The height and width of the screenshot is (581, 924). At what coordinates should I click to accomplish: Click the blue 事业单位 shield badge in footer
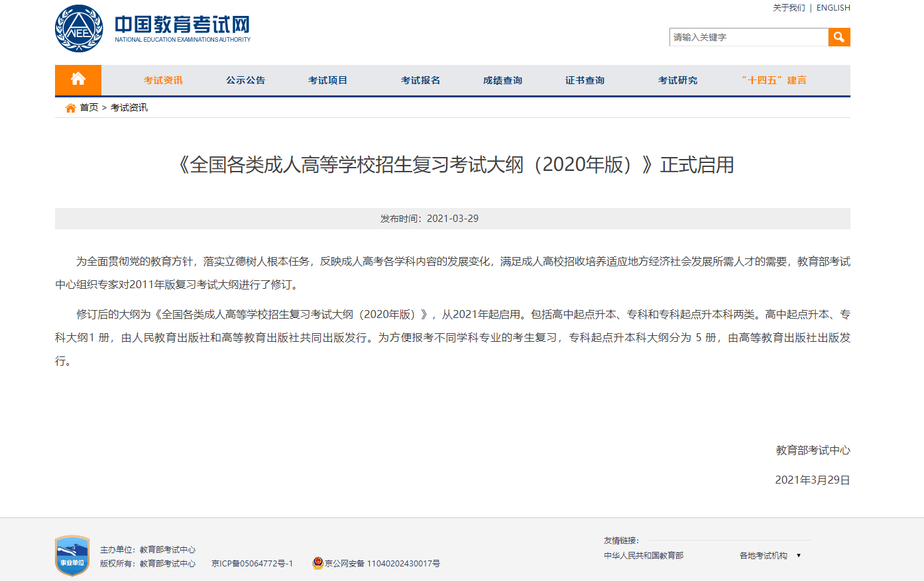click(73, 555)
